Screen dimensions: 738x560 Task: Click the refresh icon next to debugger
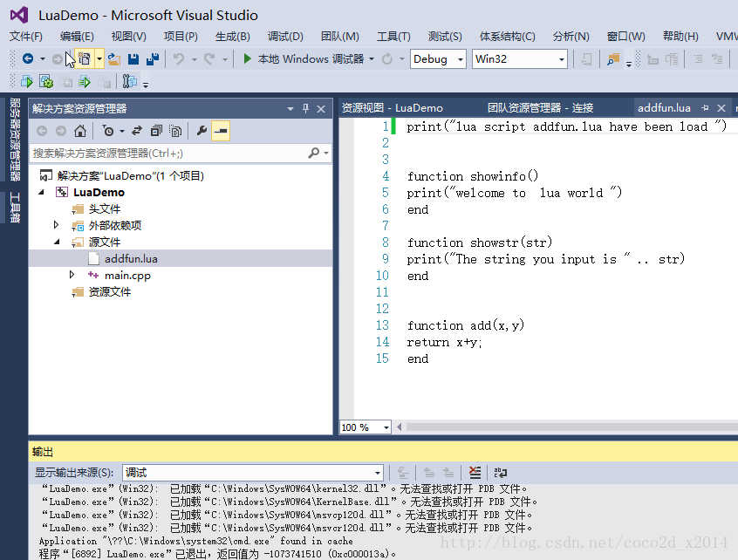387,58
